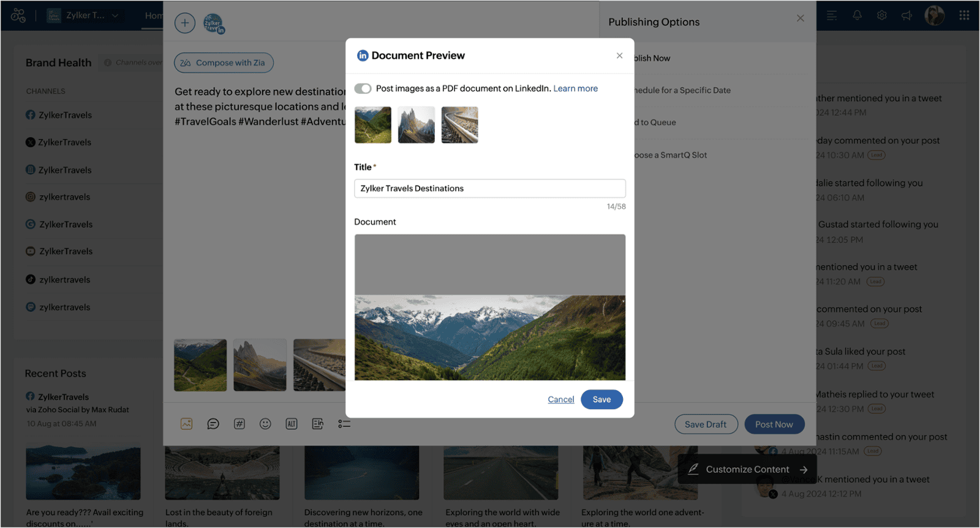Add ALT text using ALT icon

tap(292, 424)
